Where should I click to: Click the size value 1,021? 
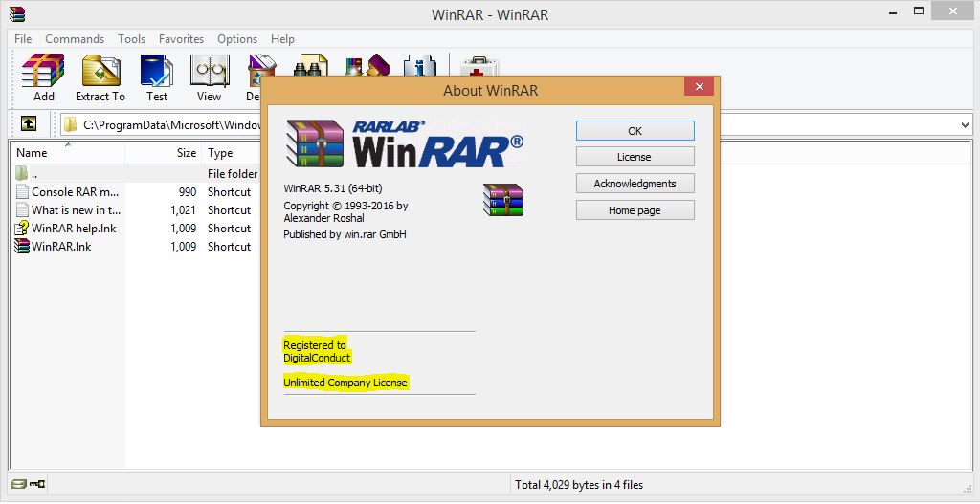click(183, 209)
